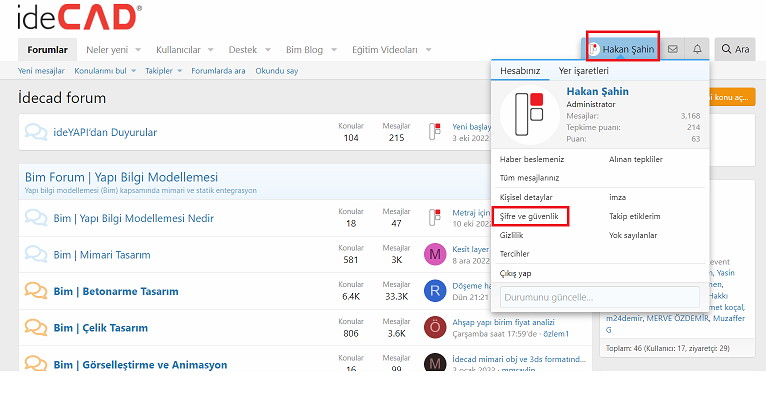Open Kişisel detaylar in account menu

[526, 197]
